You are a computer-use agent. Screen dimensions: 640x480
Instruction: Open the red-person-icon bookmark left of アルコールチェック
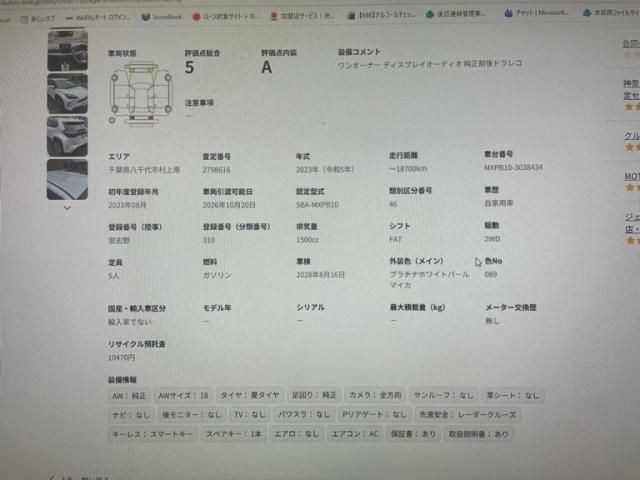click(x=302, y=16)
